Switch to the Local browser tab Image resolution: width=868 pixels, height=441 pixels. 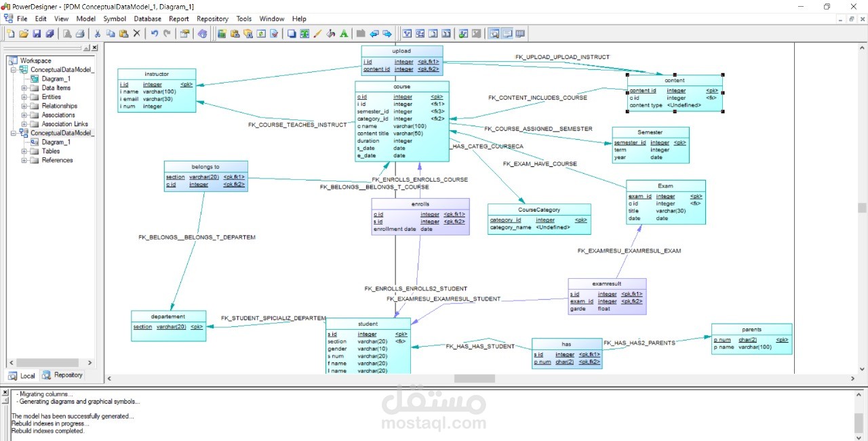click(x=22, y=375)
